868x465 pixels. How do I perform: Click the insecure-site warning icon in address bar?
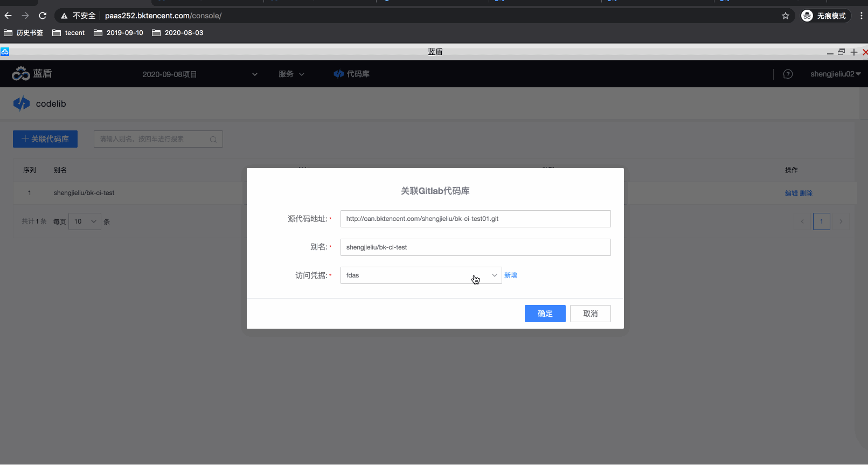(64, 16)
